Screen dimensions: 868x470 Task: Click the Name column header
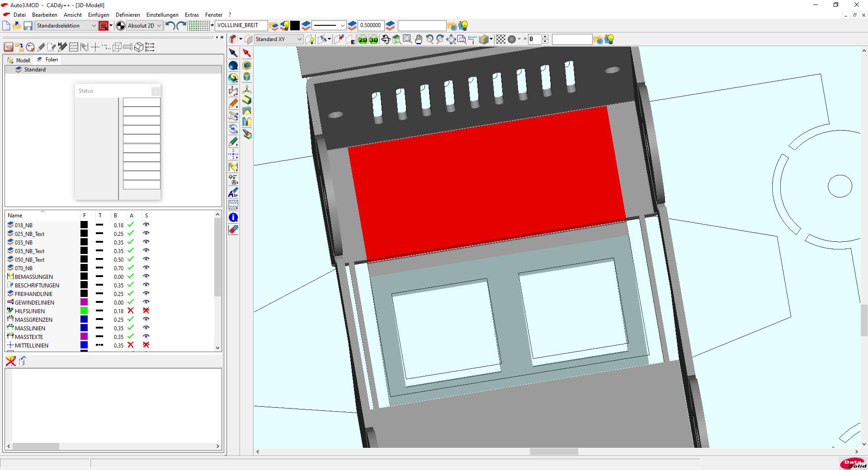pyautogui.click(x=15, y=216)
